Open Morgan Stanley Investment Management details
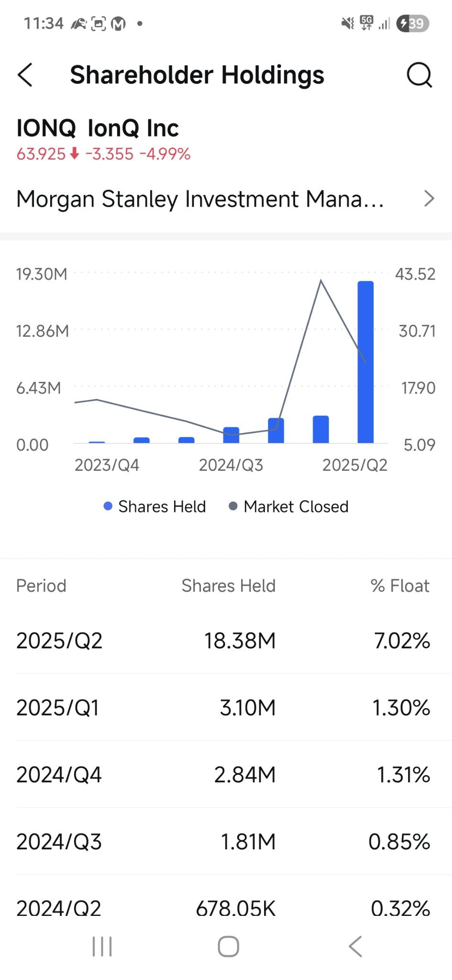452x980 pixels. [x=200, y=199]
